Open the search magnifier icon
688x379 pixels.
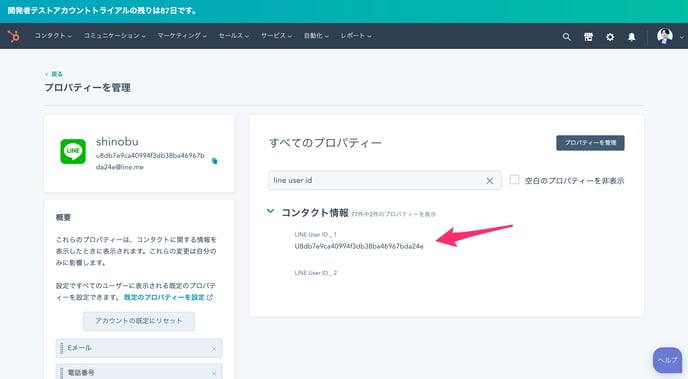(x=566, y=37)
